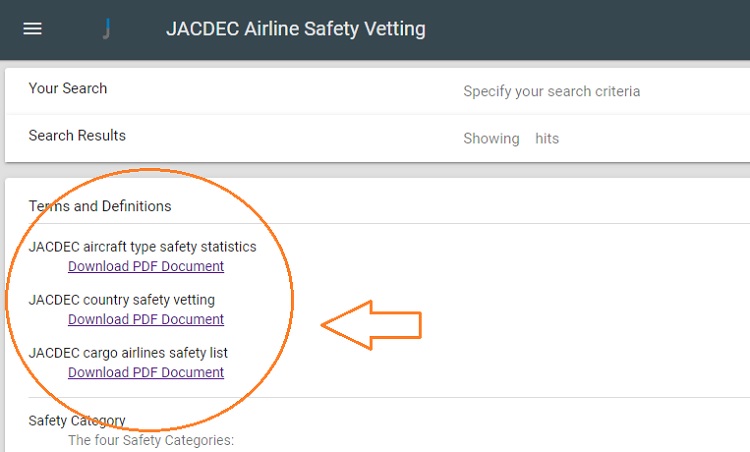
Task: Click the Showing hits summary text
Action: point(511,138)
